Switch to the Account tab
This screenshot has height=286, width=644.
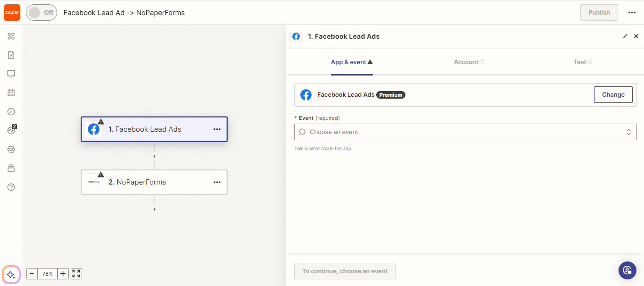(x=469, y=62)
